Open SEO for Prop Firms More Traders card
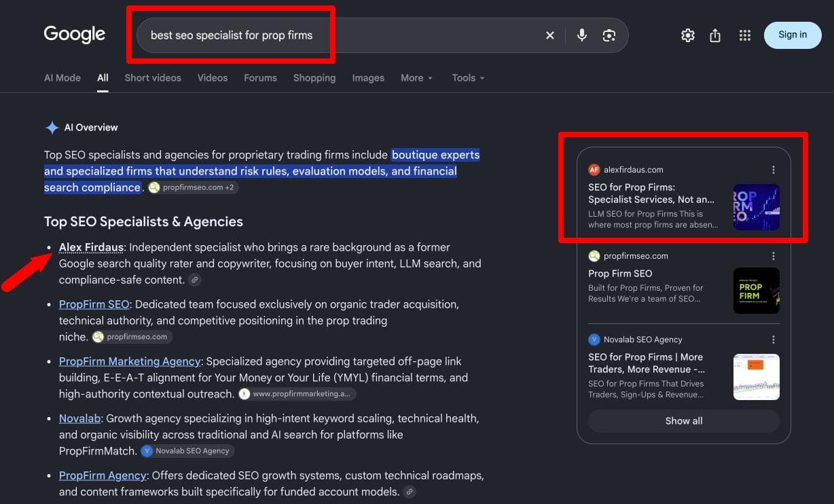 point(647,363)
